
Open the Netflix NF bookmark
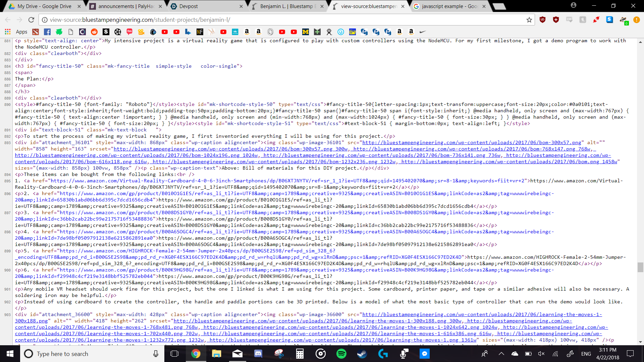point(200,32)
